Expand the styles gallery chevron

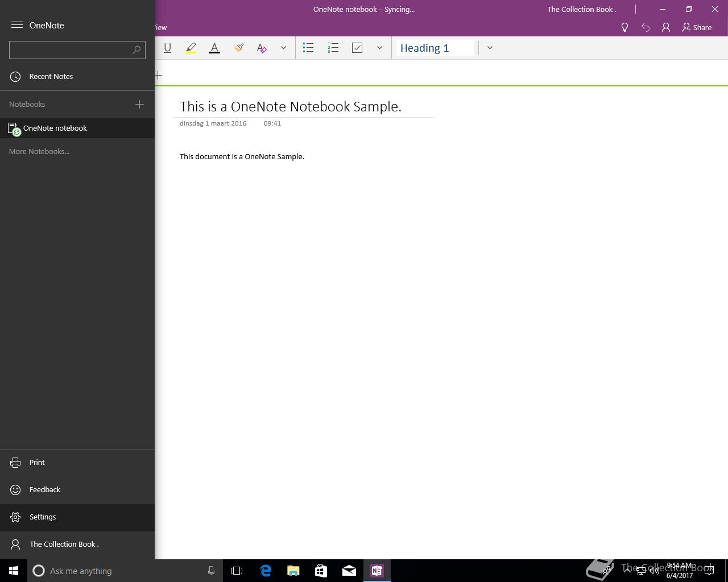coord(490,48)
